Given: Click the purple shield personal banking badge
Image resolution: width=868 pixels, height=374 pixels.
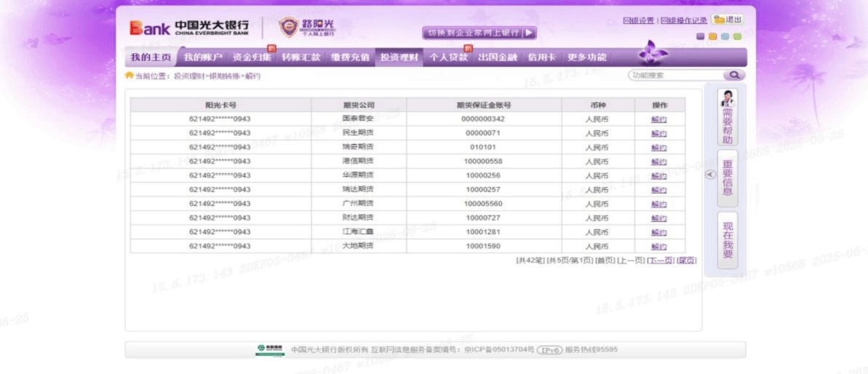Looking at the screenshot, I should click(x=289, y=28).
